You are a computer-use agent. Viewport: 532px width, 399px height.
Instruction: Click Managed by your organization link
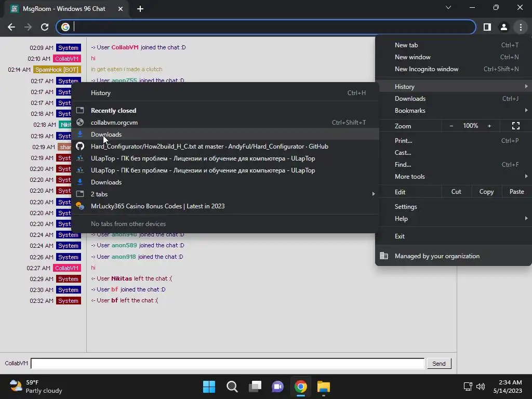(437, 256)
